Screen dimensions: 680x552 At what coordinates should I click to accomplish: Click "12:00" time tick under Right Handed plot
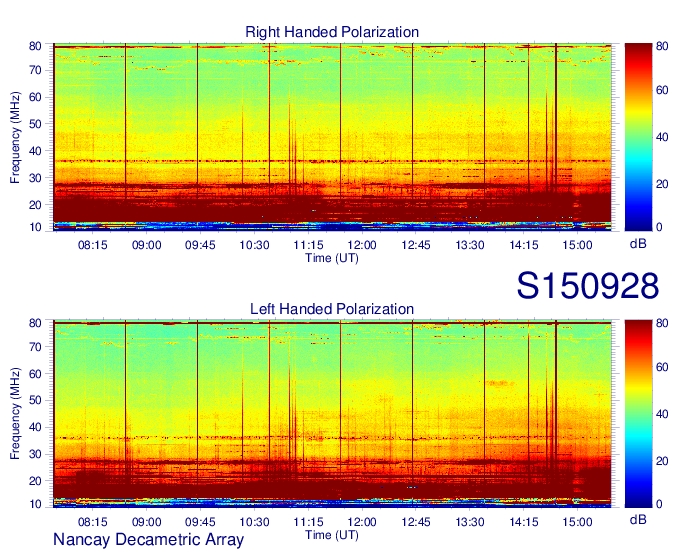[362, 245]
